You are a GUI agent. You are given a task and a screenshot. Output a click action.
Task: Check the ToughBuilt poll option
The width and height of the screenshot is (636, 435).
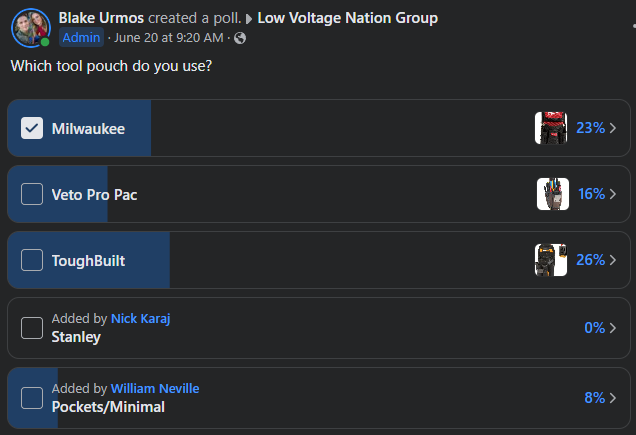click(32, 260)
